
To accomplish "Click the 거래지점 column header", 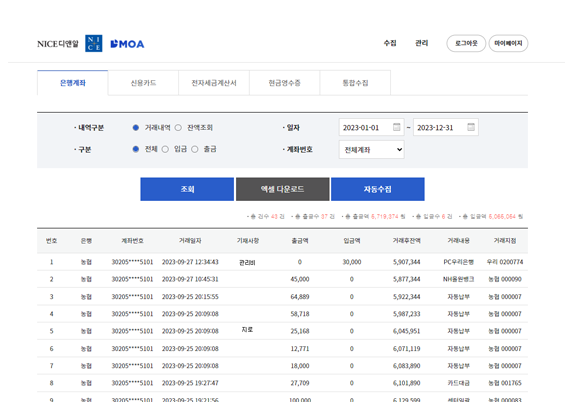I will [x=505, y=241].
